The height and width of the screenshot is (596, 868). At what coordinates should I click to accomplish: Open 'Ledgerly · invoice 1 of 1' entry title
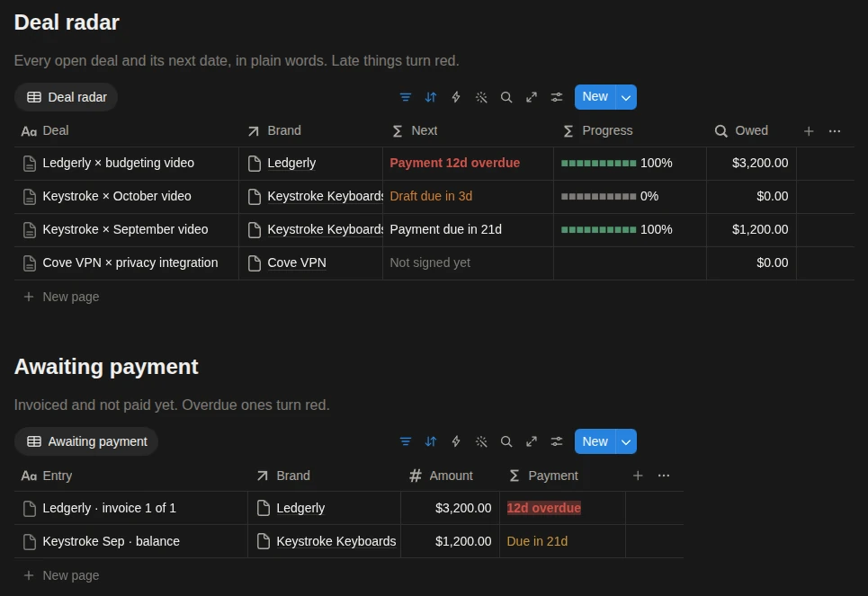click(x=109, y=508)
